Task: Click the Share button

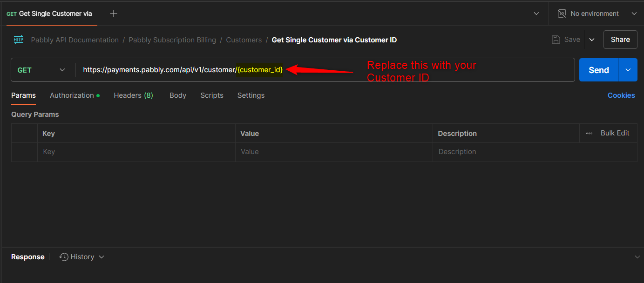Action: (x=620, y=40)
